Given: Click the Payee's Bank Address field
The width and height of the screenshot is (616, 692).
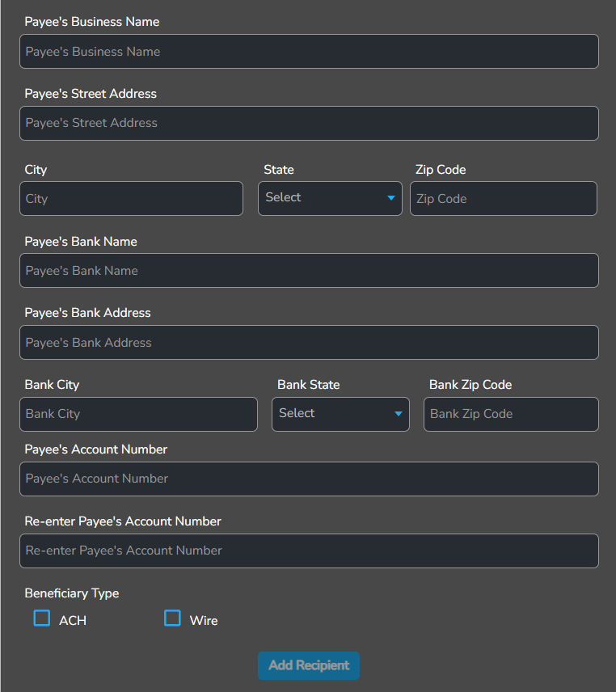Looking at the screenshot, I should coord(309,342).
